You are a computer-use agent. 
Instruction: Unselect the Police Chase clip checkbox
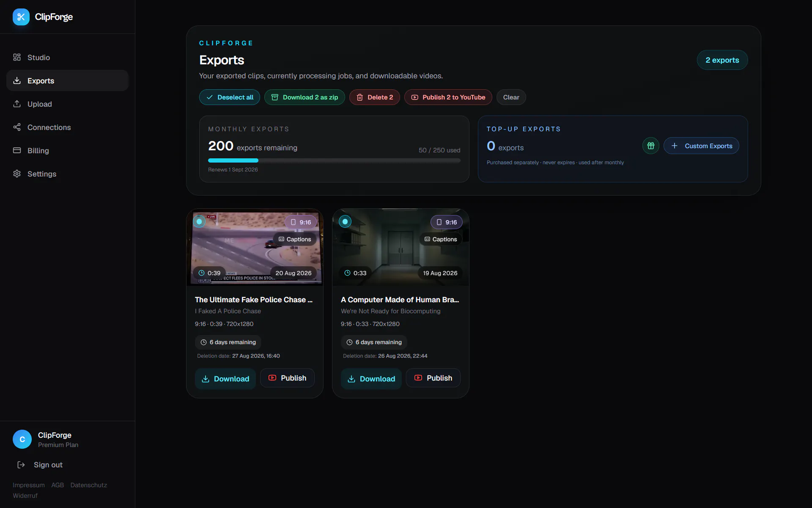(x=199, y=221)
